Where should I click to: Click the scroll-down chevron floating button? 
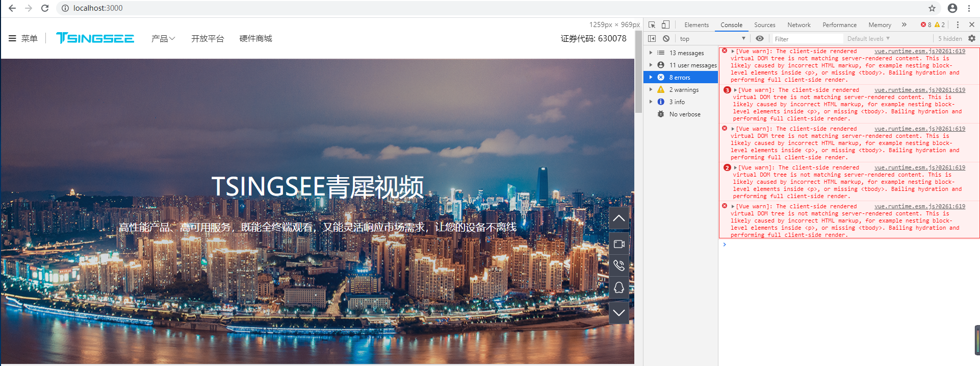(619, 313)
